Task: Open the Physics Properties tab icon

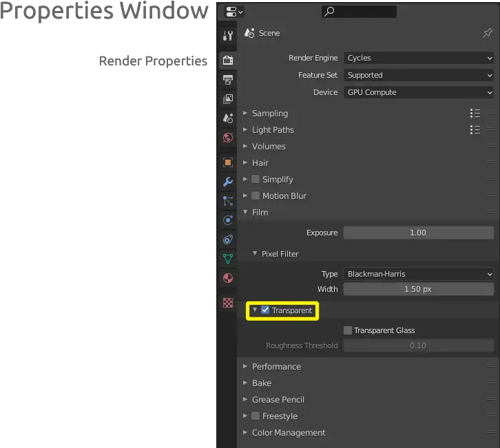Action: (228, 220)
